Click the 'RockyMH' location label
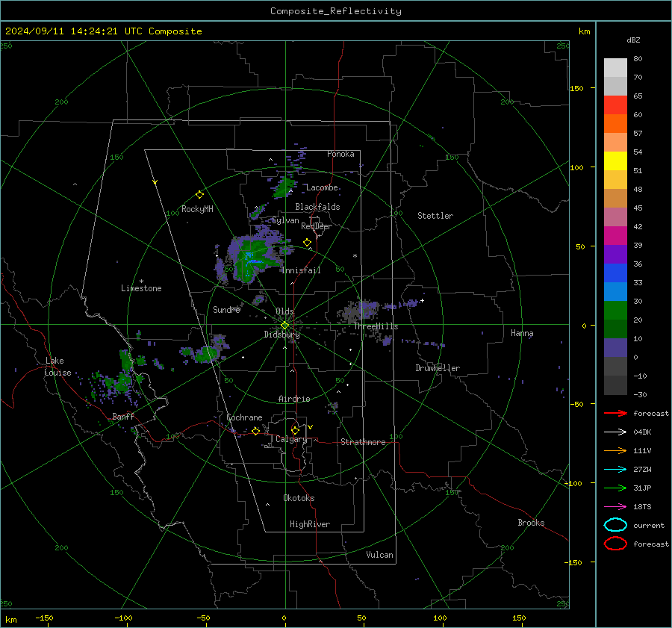 click(x=197, y=209)
